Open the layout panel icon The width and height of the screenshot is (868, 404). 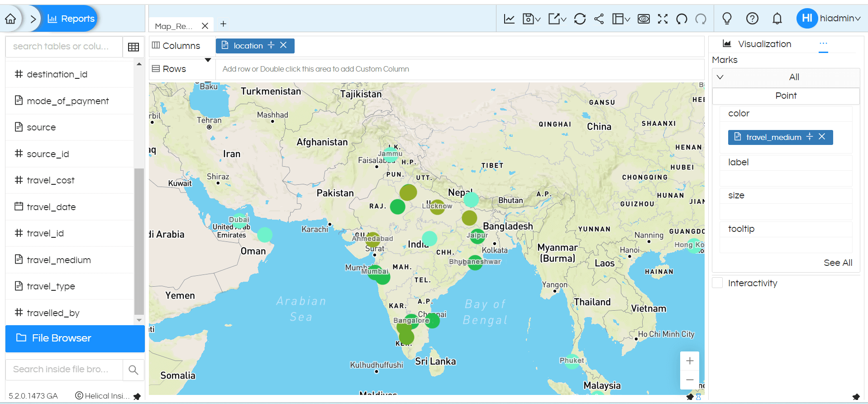coord(618,19)
